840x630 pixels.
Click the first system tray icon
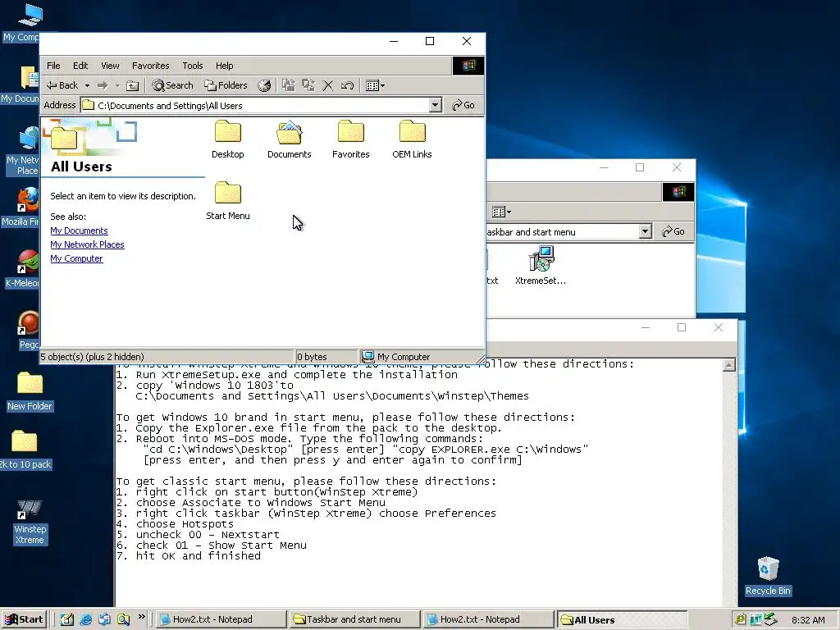[741, 619]
